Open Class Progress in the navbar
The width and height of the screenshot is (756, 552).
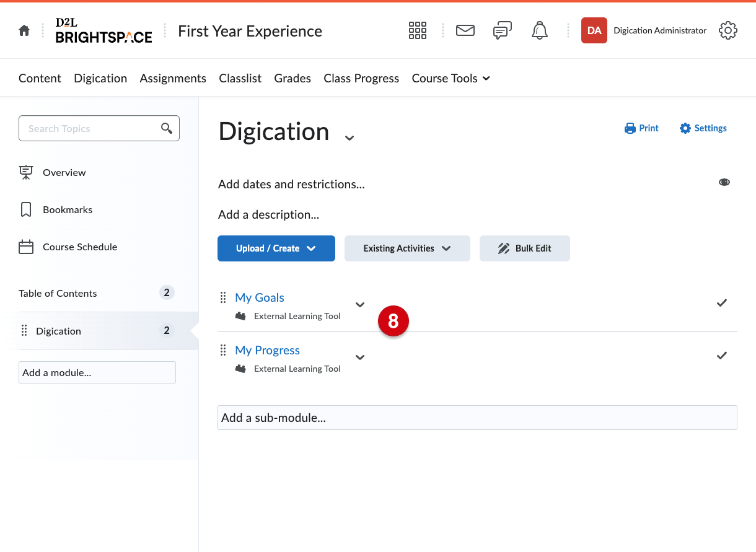pos(361,78)
